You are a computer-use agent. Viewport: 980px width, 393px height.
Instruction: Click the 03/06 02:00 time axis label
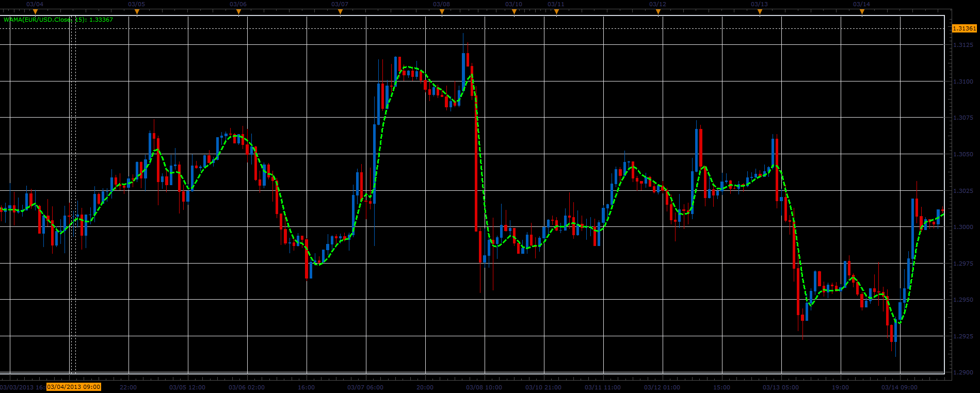(247, 387)
